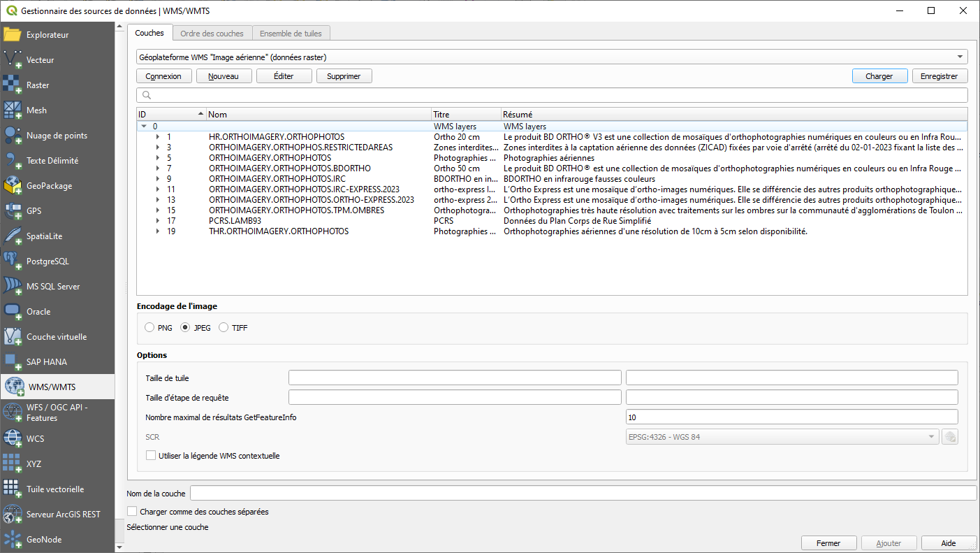Collapse the root WMS layers node
This screenshot has width=980, height=553.
(144, 127)
